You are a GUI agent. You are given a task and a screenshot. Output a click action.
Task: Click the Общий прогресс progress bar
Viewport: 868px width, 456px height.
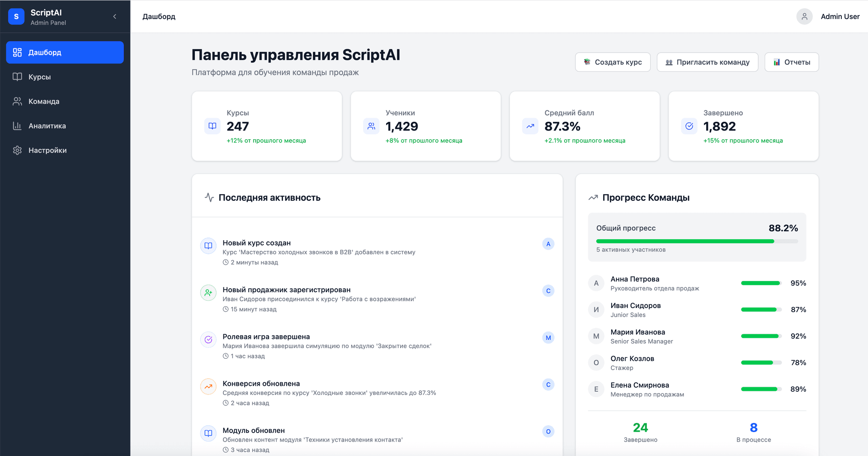coord(697,242)
